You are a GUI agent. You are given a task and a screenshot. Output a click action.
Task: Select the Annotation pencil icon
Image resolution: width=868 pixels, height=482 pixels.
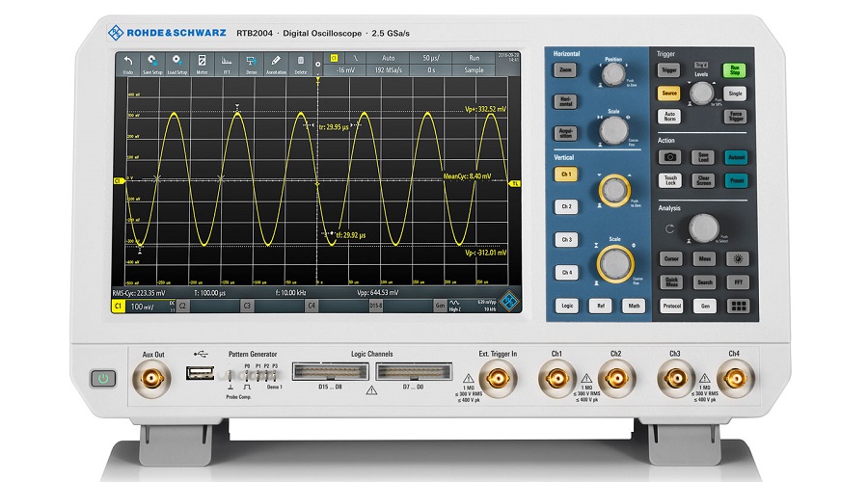(276, 64)
